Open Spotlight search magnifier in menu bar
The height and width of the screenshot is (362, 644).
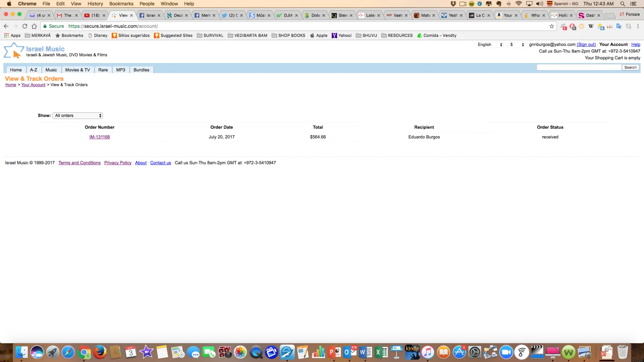pos(622,4)
